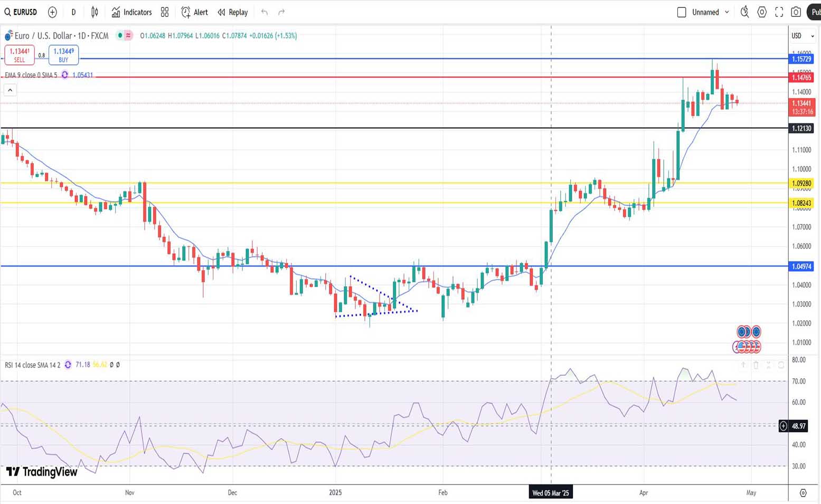Viewport: 821px width, 504px height.
Task: Collapse the indicator legend with chevron
Action: 10,90
